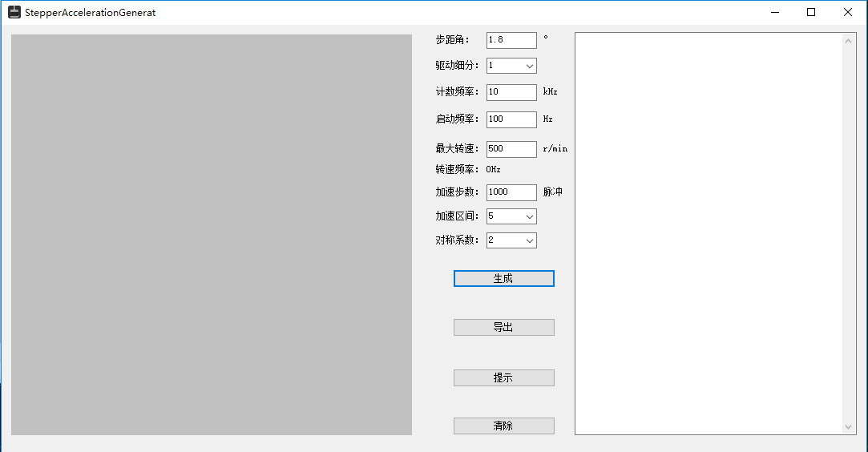Expand the 加速区间 dropdown showing 5

pyautogui.click(x=511, y=216)
